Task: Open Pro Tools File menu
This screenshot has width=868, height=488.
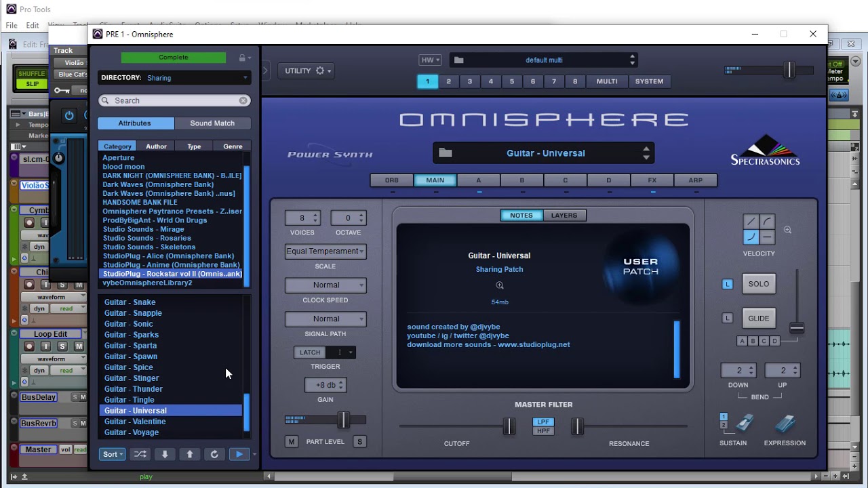Action: point(12,25)
